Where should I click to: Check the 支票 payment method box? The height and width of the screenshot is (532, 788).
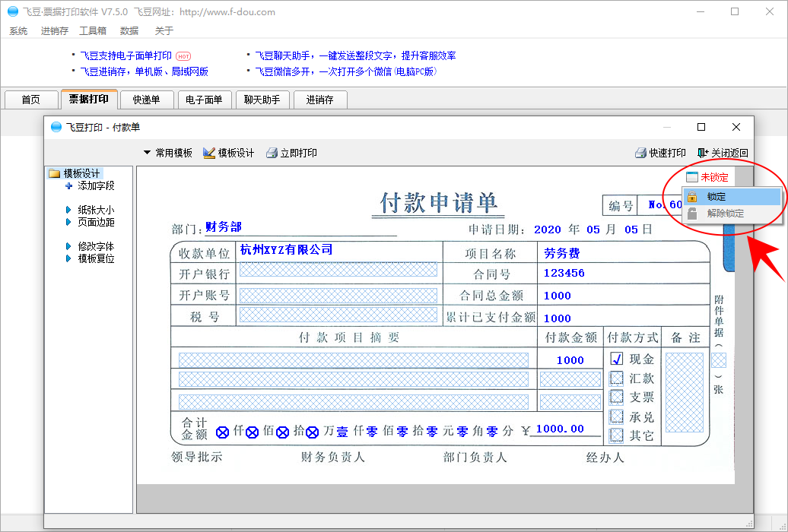coord(617,397)
